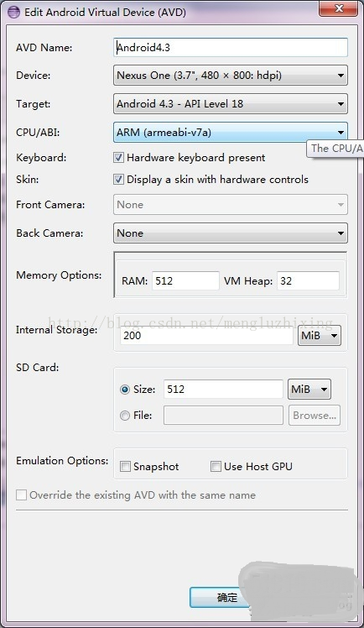This screenshot has height=628, width=364.
Task: Enable the Snapshot emulation option
Action: click(x=125, y=466)
